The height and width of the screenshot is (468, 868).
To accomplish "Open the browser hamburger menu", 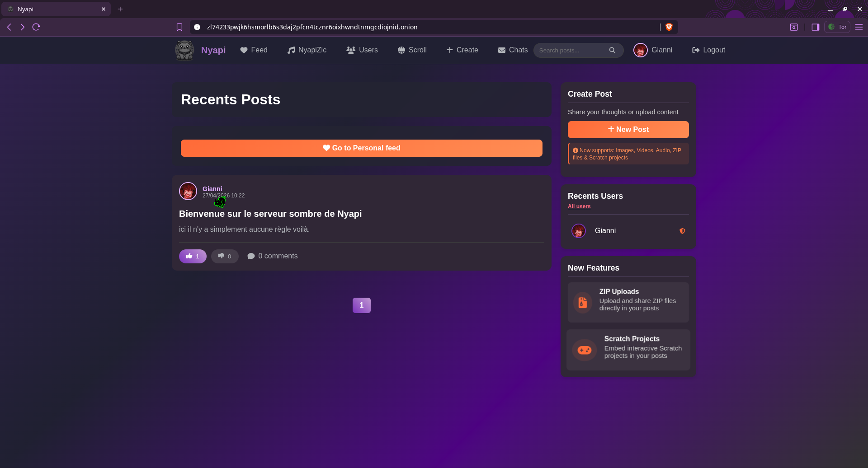I will coord(859,27).
